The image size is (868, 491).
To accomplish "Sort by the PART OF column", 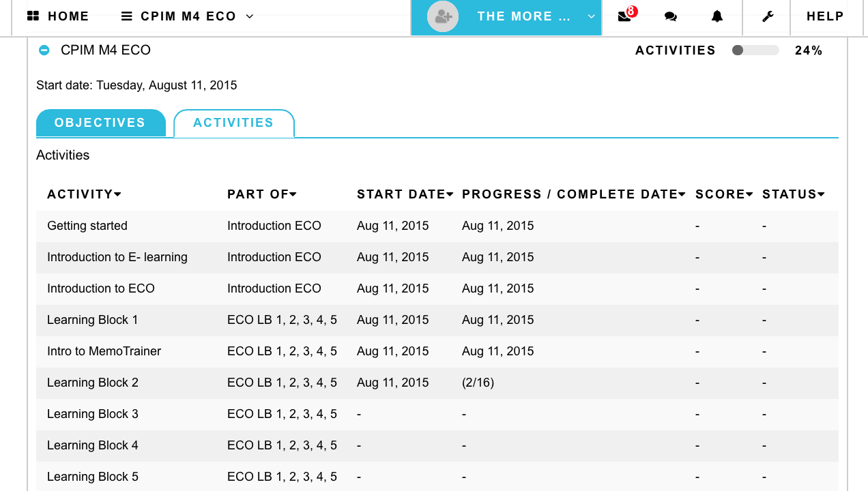I will (x=262, y=194).
